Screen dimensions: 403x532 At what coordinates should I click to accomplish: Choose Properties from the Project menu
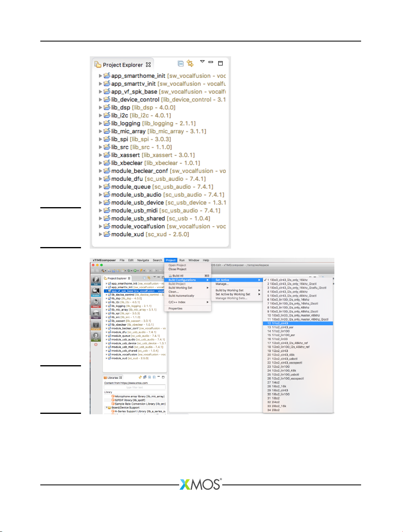tap(188, 309)
